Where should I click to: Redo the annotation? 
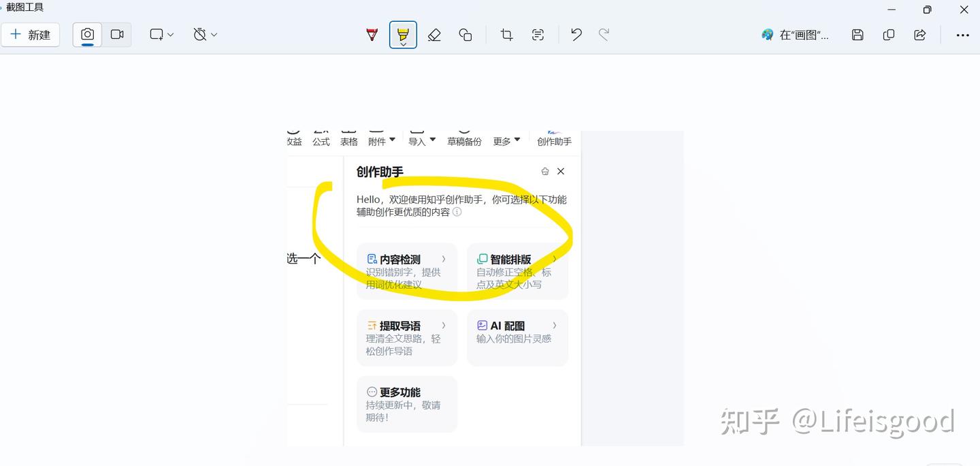pyautogui.click(x=604, y=35)
